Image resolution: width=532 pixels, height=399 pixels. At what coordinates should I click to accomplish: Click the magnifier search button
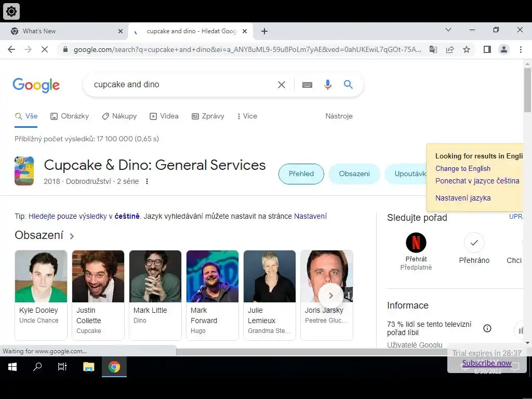(x=348, y=85)
